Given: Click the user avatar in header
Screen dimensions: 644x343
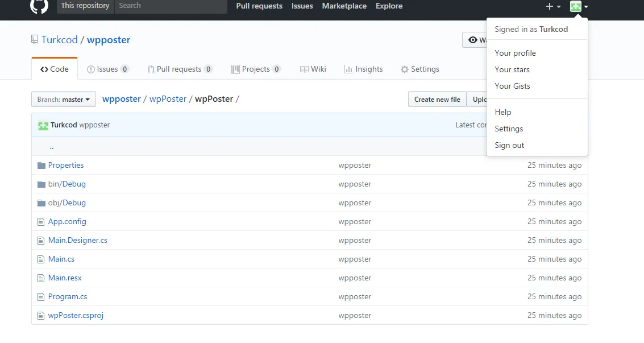Looking at the screenshot, I should coord(575,6).
